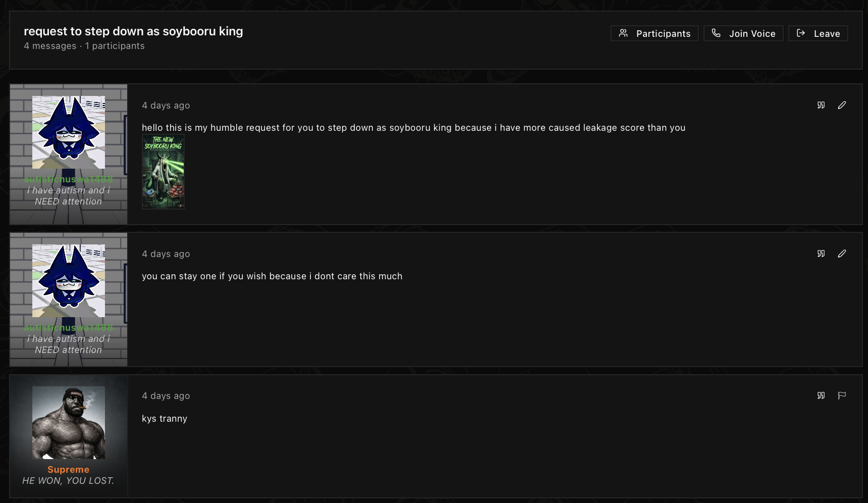Open the Participants list
Viewport: 868px width, 503px height.
click(x=655, y=33)
